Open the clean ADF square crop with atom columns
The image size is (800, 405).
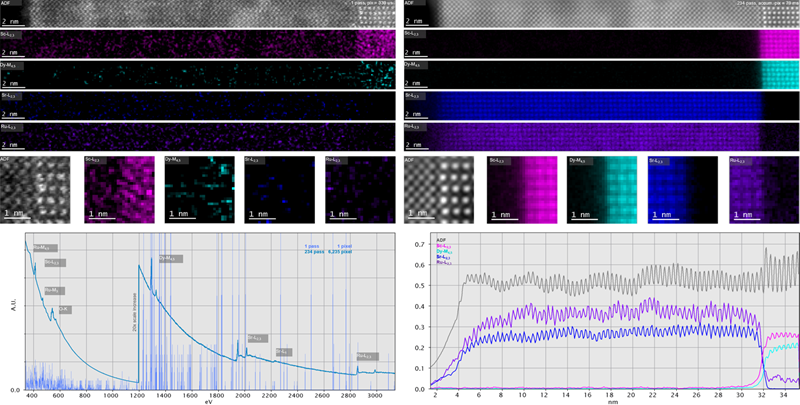coord(439,190)
